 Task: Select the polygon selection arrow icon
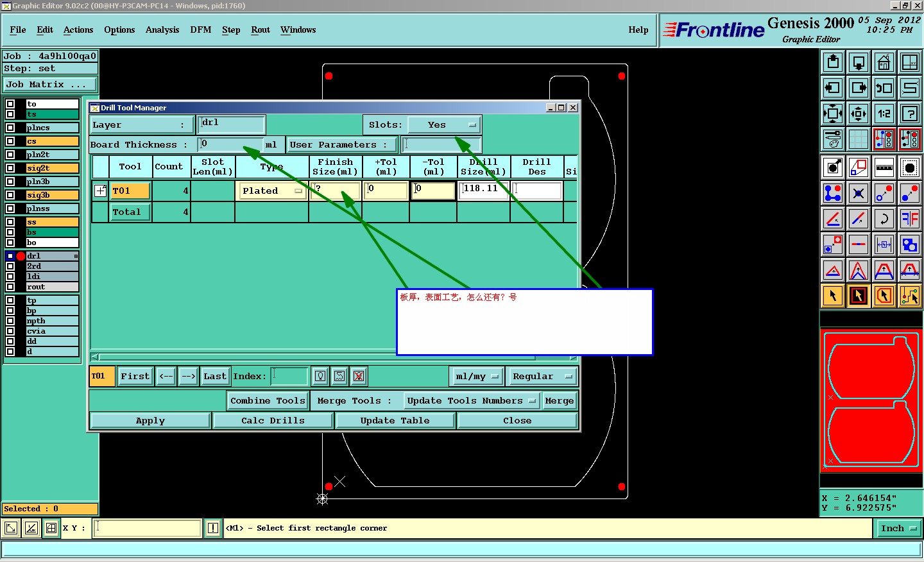tap(884, 296)
